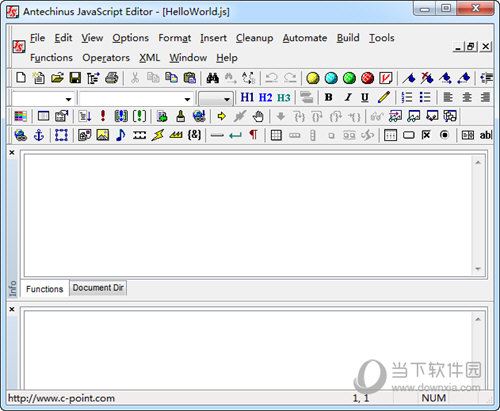Click scroll down arrow in Info panel
This screenshot has height=411, width=500.
click(x=478, y=269)
